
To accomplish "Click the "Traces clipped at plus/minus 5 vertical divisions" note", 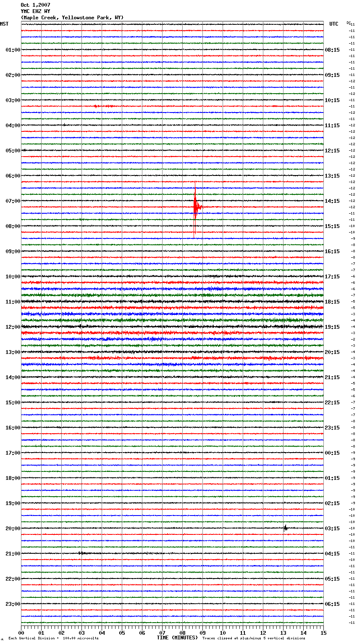I will [x=254, y=639].
